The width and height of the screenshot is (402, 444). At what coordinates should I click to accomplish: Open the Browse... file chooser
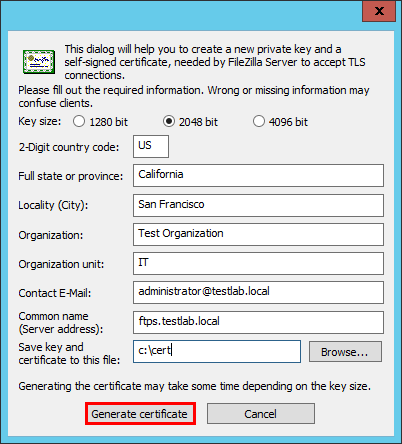coord(345,351)
